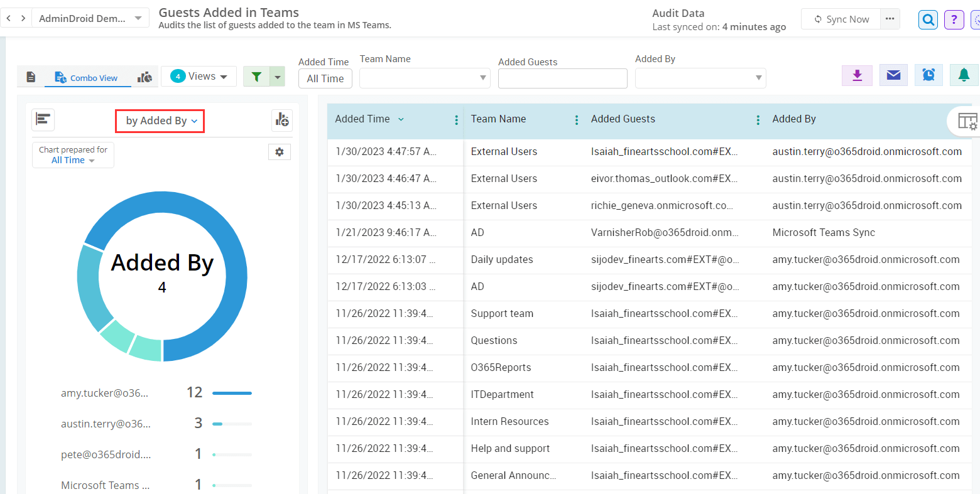Click the email report envelope icon
Screen dimensions: 980x494
(893, 75)
